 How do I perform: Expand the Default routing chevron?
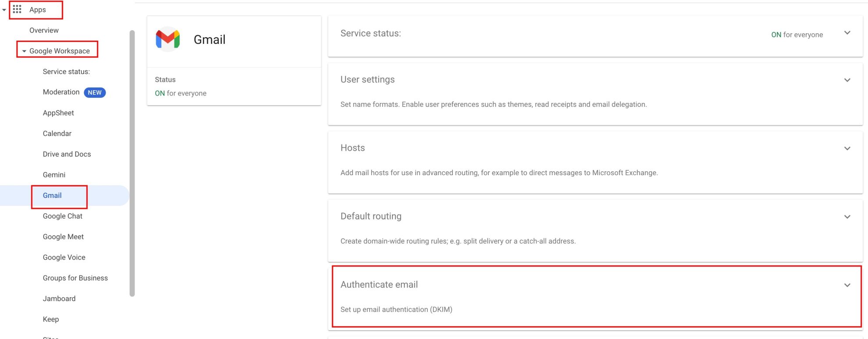(847, 217)
